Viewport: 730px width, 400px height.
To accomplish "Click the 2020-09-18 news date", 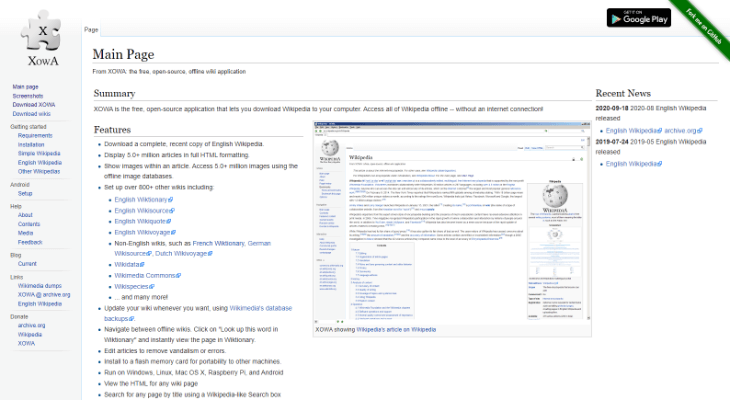I will (612, 108).
